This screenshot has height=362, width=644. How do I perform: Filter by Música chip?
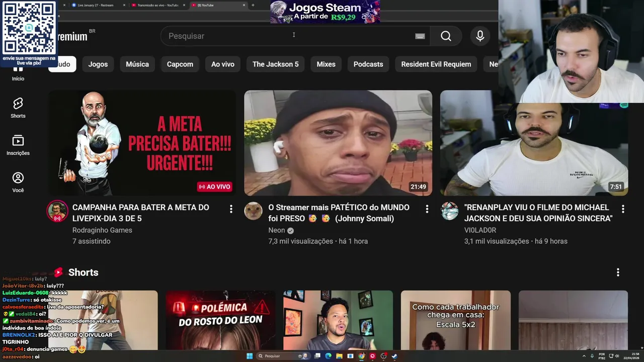pyautogui.click(x=137, y=64)
